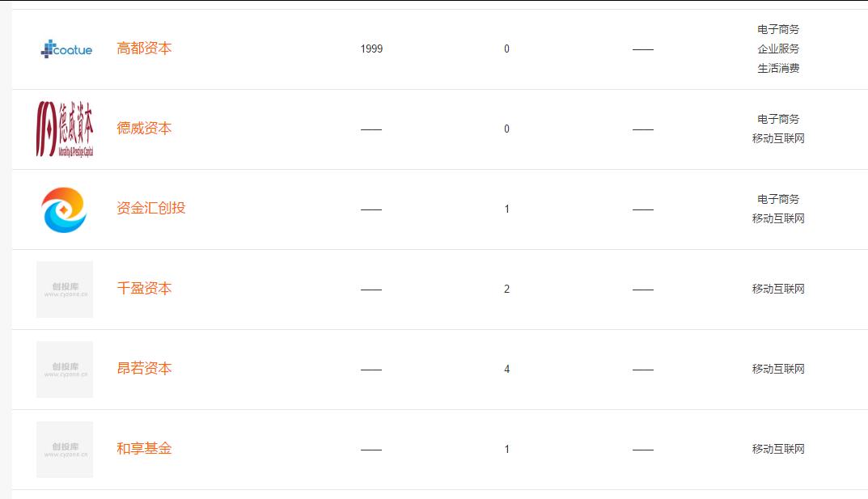
Task: Select the 千盈资本 placeholder thumbnail
Action: (x=65, y=290)
